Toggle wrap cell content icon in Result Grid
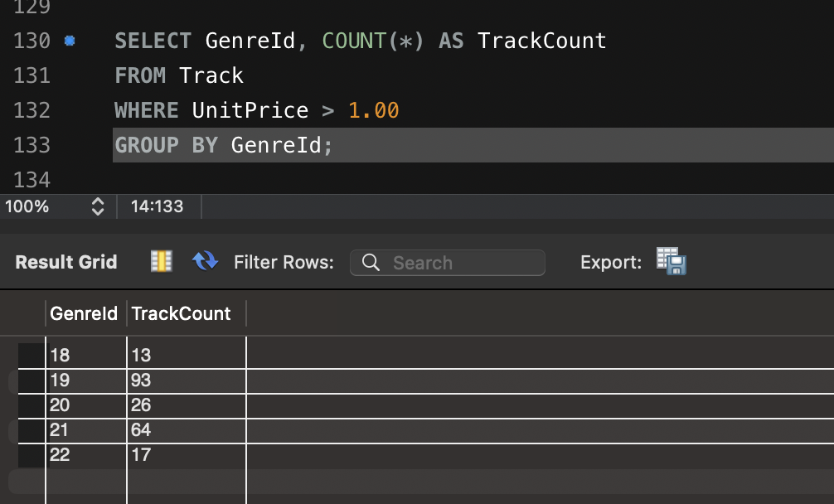Viewport: 834px width, 504px height. click(x=161, y=262)
